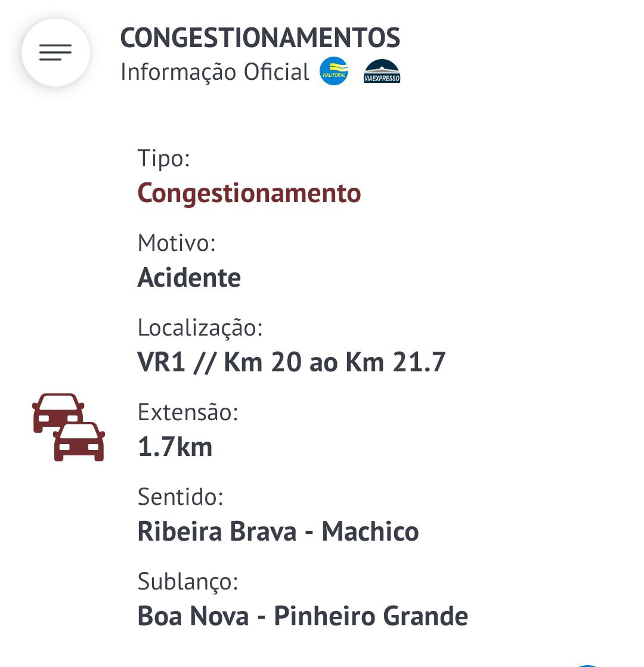The height and width of the screenshot is (667, 644).
Task: Select the CONGESTIONAMENTOS page title
Action: 260,38
